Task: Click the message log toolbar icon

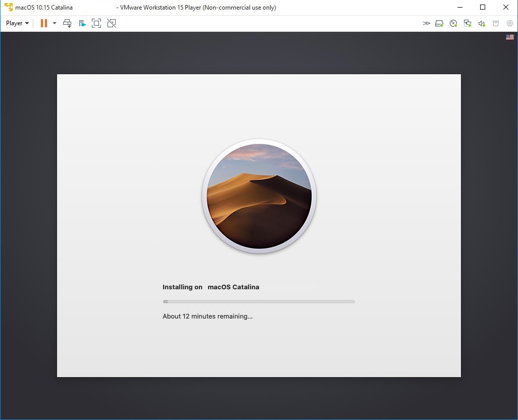Action: [x=82, y=23]
